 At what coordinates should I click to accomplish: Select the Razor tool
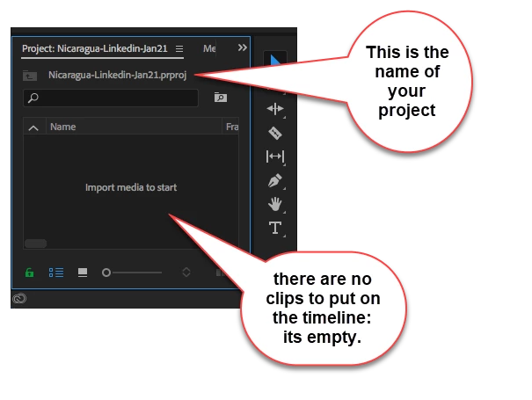click(x=275, y=133)
